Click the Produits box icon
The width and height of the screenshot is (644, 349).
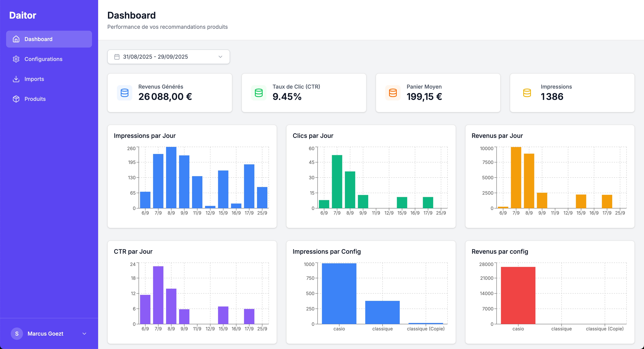16,99
